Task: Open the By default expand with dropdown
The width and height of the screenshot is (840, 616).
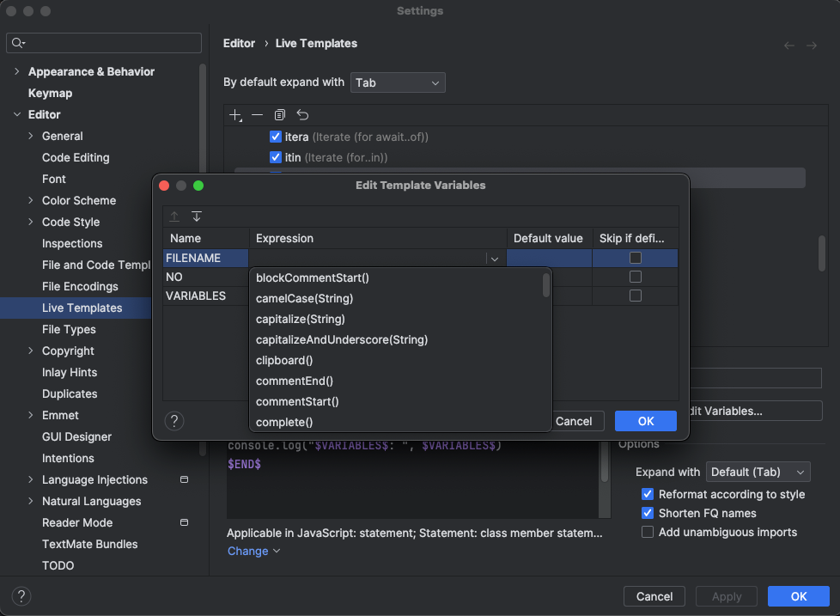Action: pos(398,83)
